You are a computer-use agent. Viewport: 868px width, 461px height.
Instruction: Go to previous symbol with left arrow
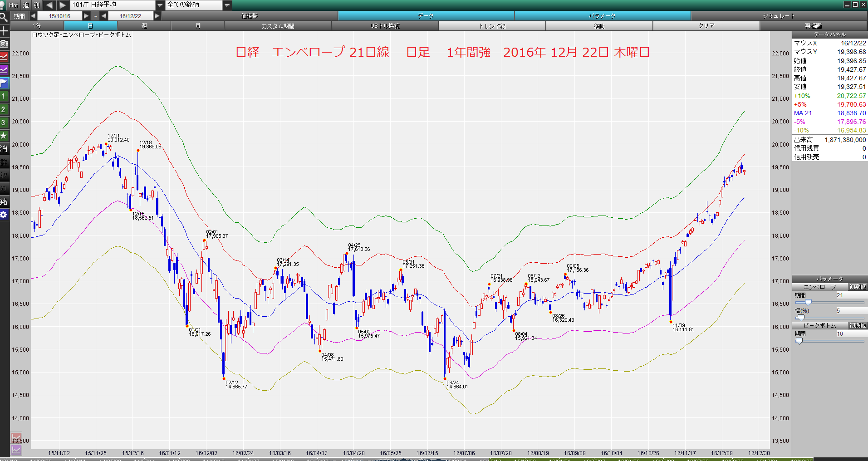[49, 5]
